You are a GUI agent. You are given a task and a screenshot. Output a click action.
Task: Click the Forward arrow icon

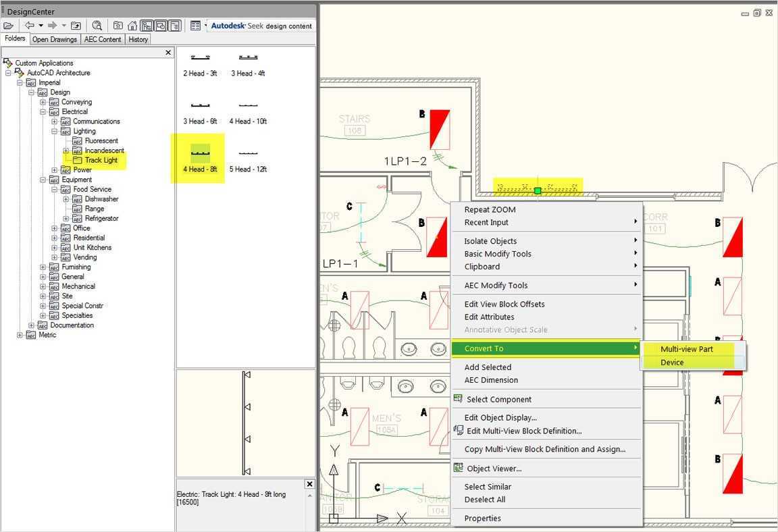52,25
